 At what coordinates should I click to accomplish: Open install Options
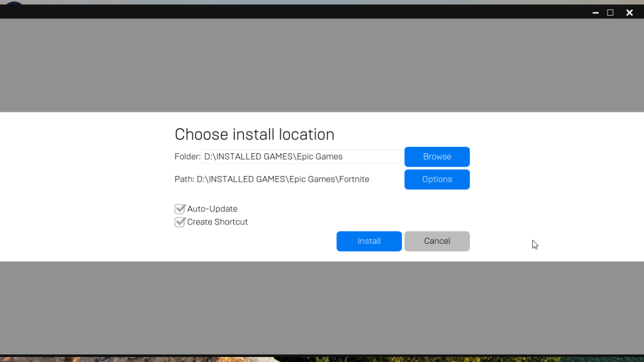(x=437, y=179)
